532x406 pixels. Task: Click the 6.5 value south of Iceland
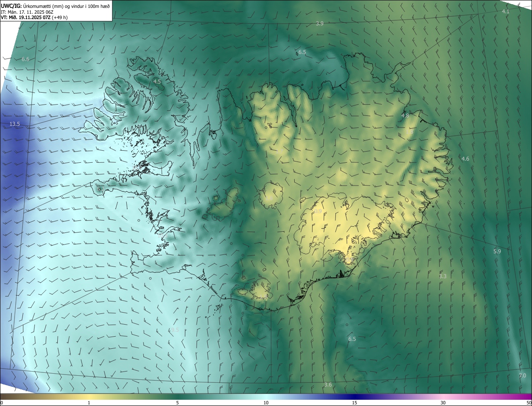[352, 339]
